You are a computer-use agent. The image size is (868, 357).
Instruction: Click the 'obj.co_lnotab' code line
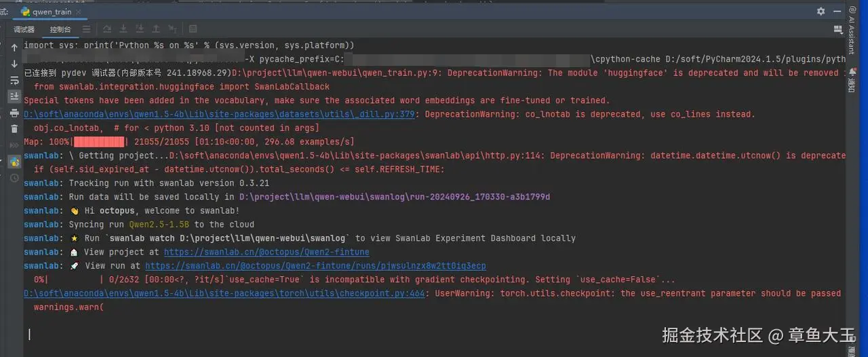point(176,128)
